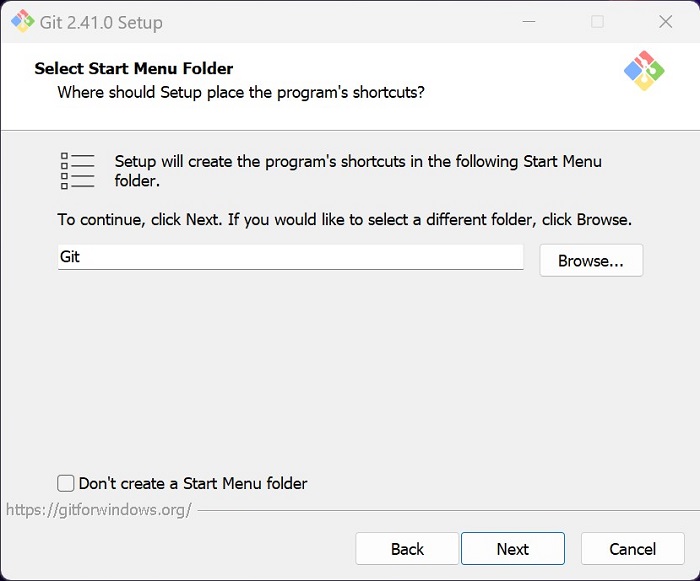The image size is (700, 581).
Task: Open the Browse... folder dialog
Action: (x=591, y=260)
